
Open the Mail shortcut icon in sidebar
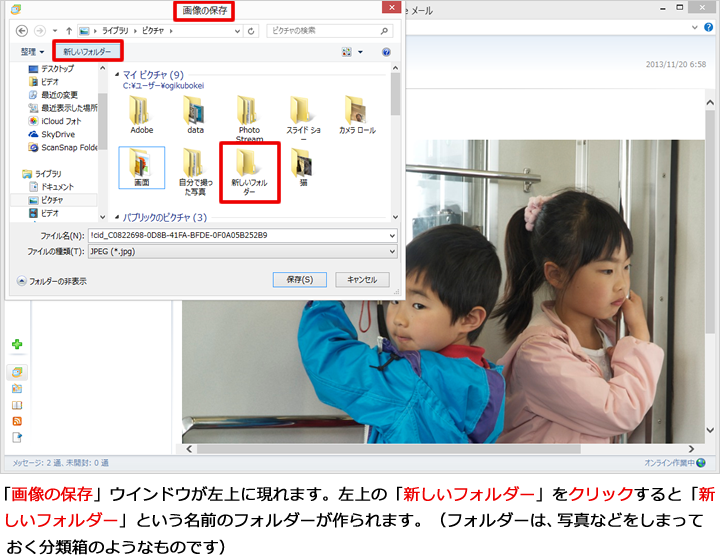[17, 372]
